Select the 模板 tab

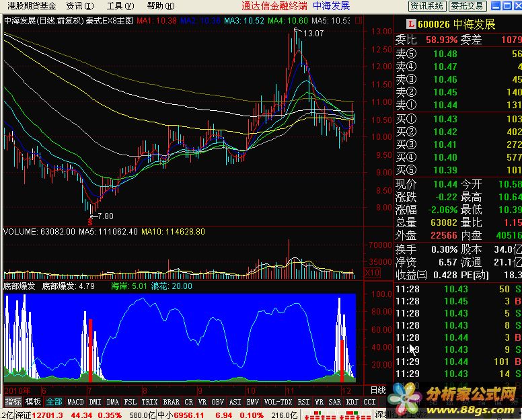click(x=33, y=402)
